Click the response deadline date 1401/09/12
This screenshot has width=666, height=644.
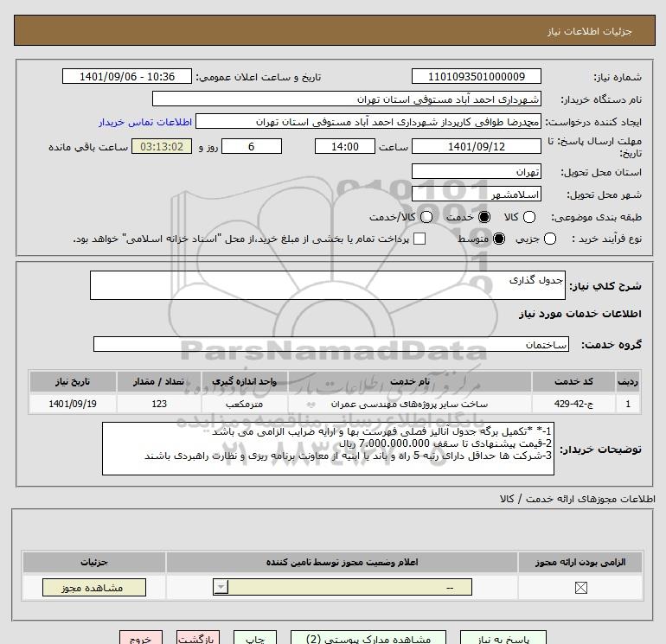coord(476,146)
